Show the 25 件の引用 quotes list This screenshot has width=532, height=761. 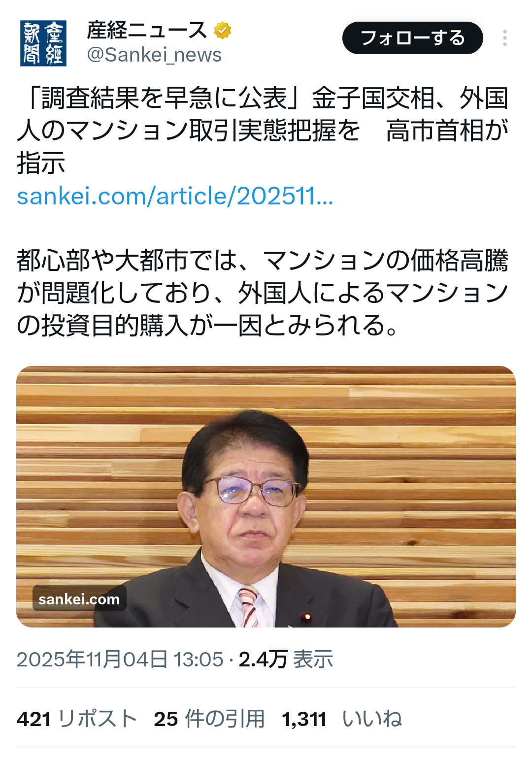[209, 719]
